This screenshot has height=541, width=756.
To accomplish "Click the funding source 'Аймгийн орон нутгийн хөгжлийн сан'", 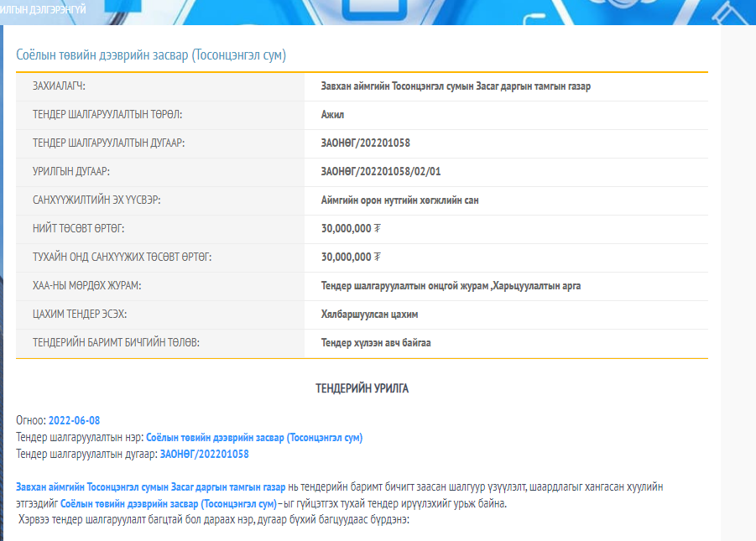I will pos(399,200).
